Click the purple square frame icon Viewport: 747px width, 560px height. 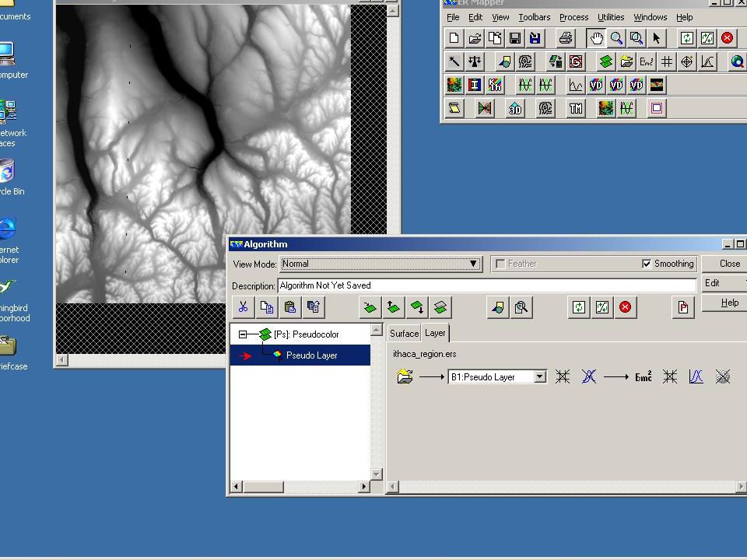657,108
